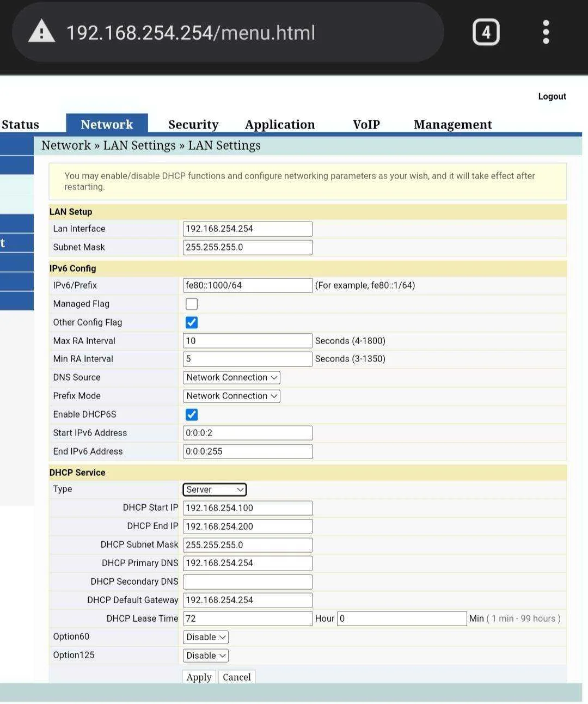Click the Min RA Interval field
Image resolution: width=588 pixels, height=704 pixels.
[248, 359]
